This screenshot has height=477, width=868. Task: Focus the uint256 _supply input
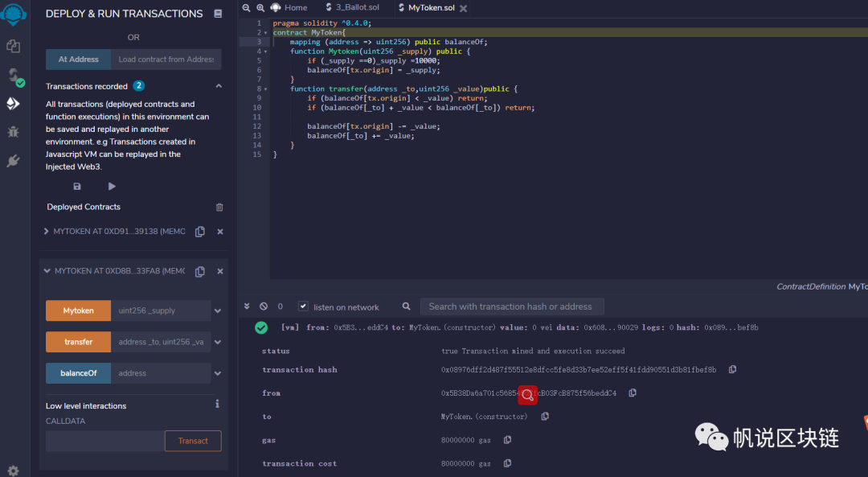[161, 310]
